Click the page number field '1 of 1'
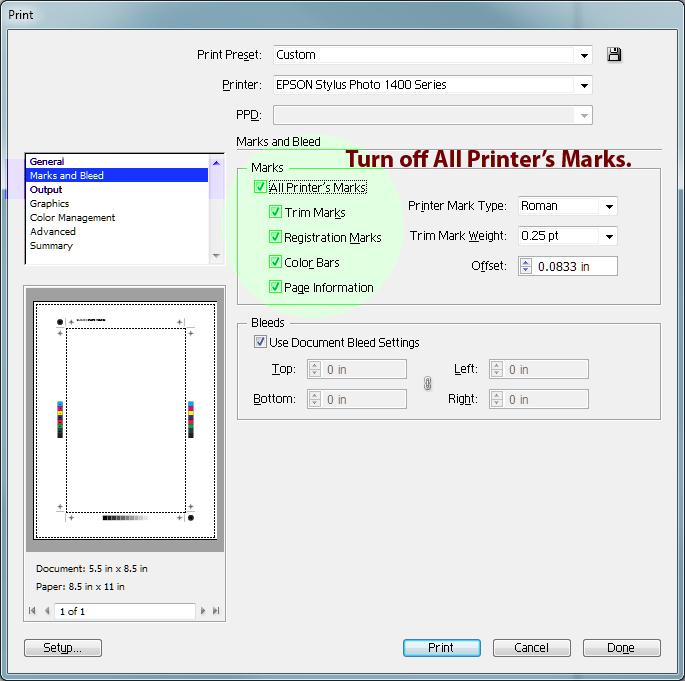Screen dimensions: 685x681 click(x=125, y=611)
